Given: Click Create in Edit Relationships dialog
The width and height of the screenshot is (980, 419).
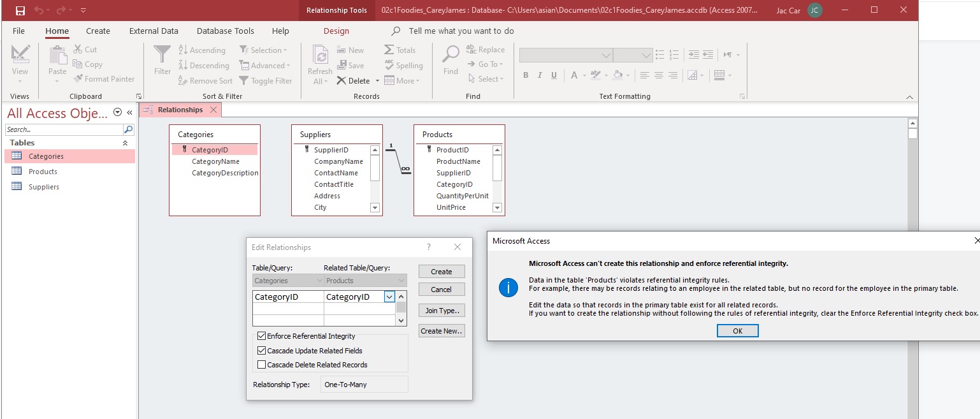Looking at the screenshot, I should click(442, 271).
